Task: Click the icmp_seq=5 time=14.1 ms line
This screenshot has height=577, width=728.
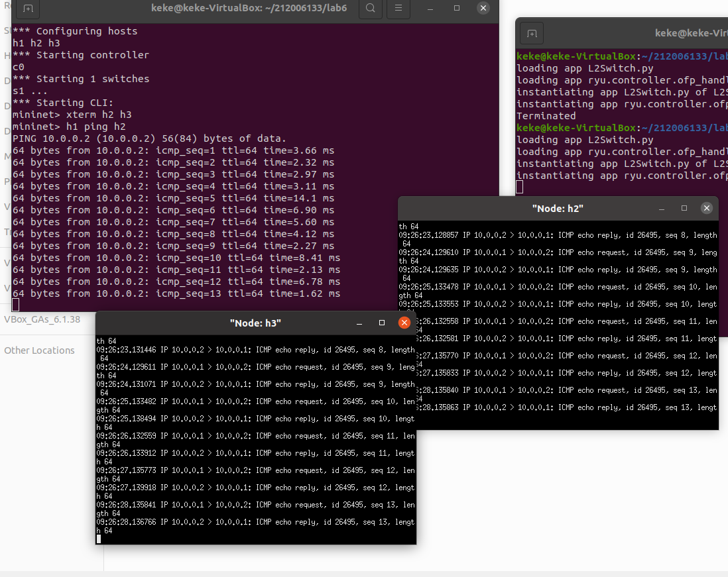Action: (x=173, y=198)
